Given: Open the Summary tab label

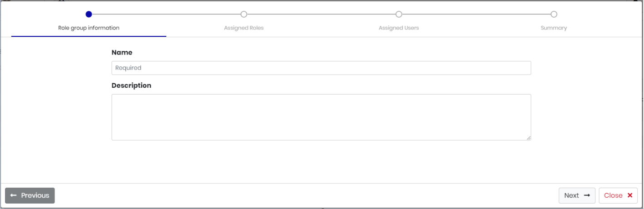Looking at the screenshot, I should pos(554,28).
